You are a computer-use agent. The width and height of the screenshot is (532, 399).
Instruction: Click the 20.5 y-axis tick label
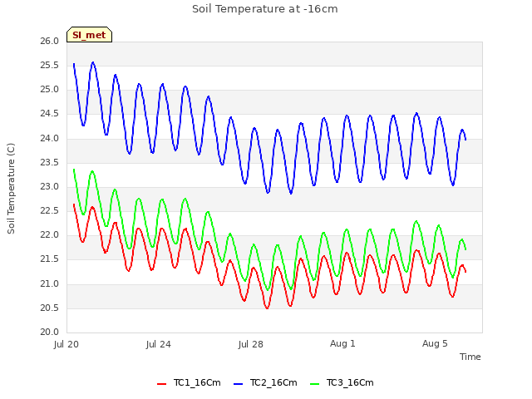[x=50, y=308]
